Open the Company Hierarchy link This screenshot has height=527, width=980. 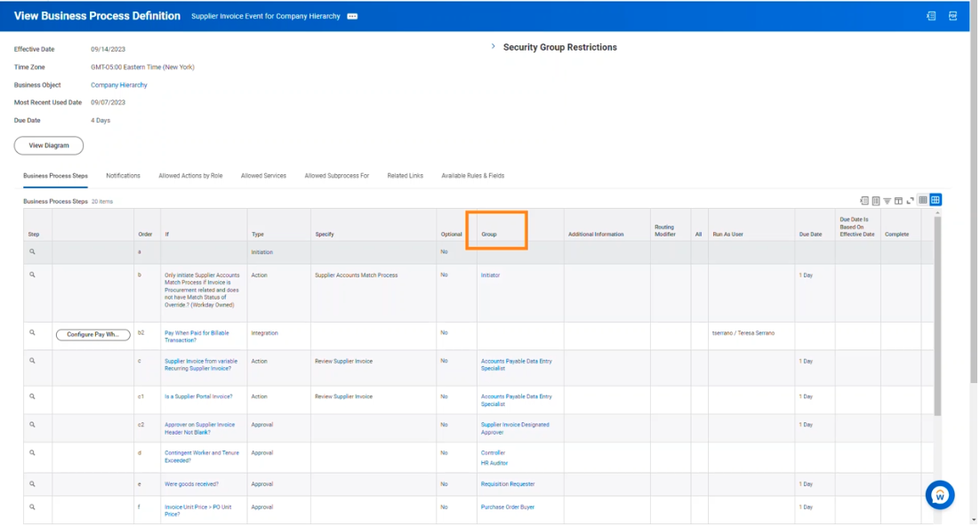point(118,85)
